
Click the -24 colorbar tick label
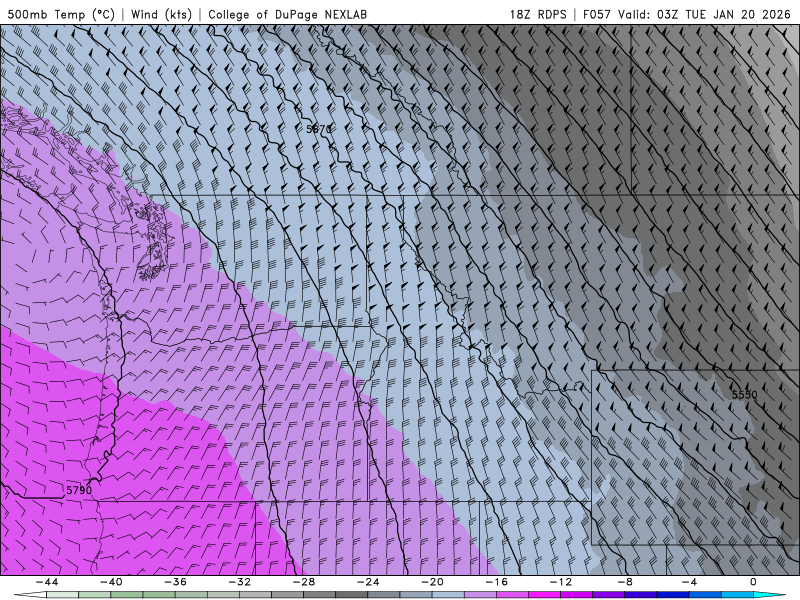(368, 582)
